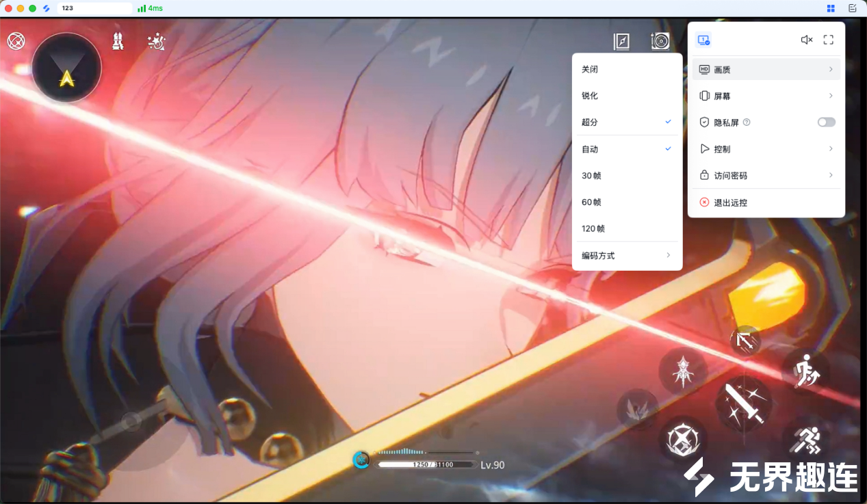Click the blue monitor icon in panel header
This screenshot has height=504, width=867.
703,40
